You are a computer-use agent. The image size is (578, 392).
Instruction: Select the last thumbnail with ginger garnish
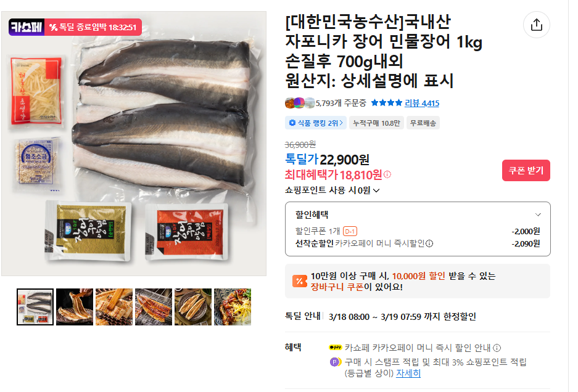[x=233, y=307]
